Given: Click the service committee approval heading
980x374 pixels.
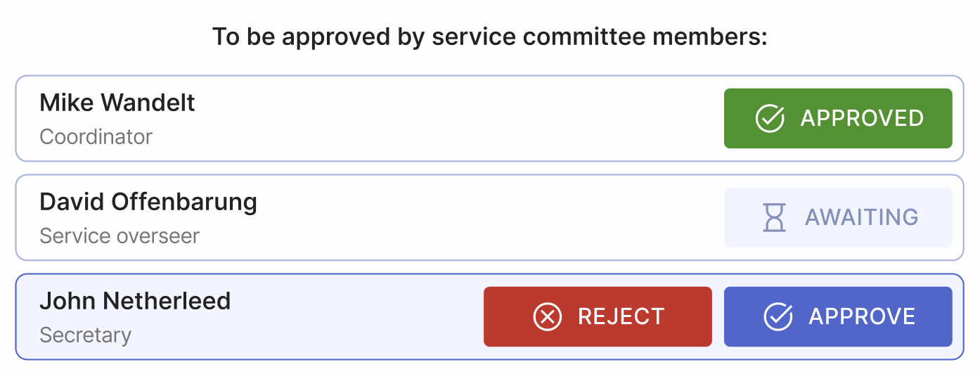Looking at the screenshot, I should 489,37.
